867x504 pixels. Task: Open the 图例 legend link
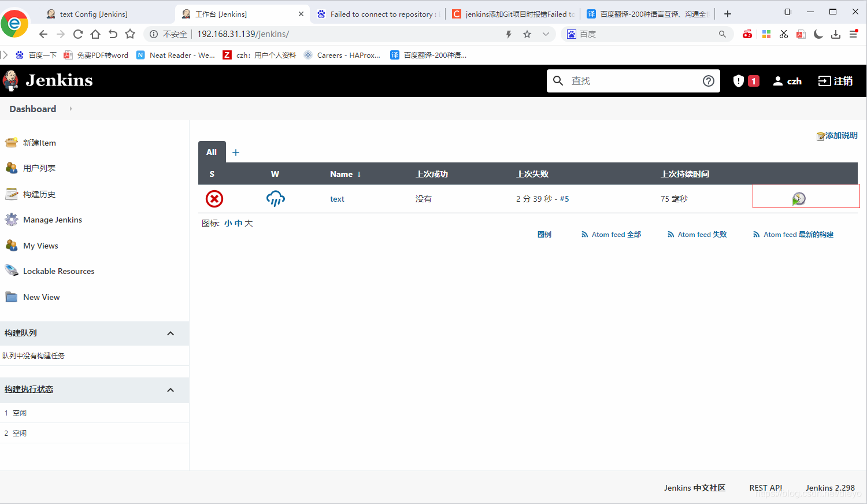544,235
